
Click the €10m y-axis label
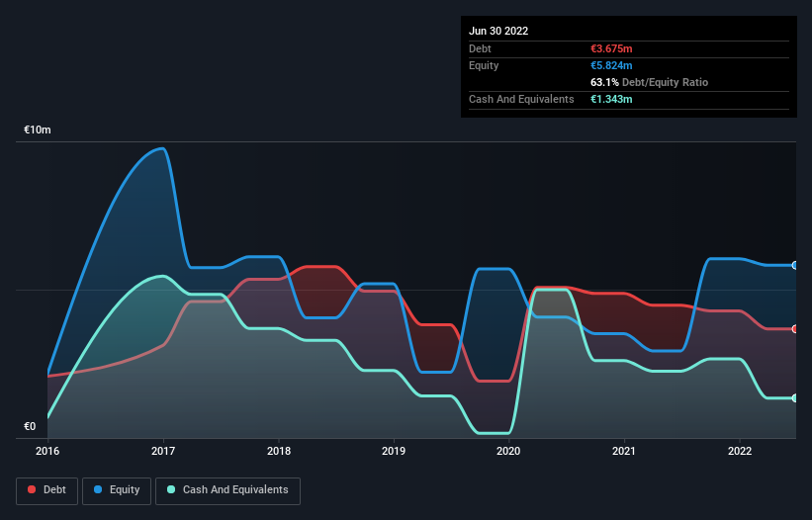pos(38,130)
